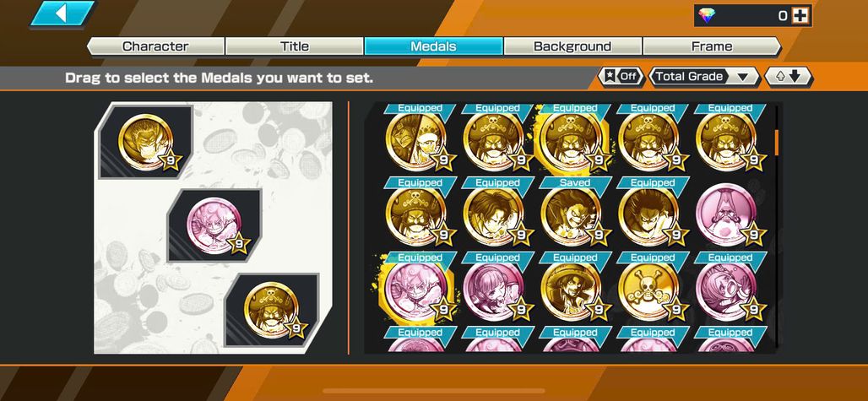Tap the pink Luffy medal in middle slot
Viewport: 868px width, 401px height.
[214, 225]
